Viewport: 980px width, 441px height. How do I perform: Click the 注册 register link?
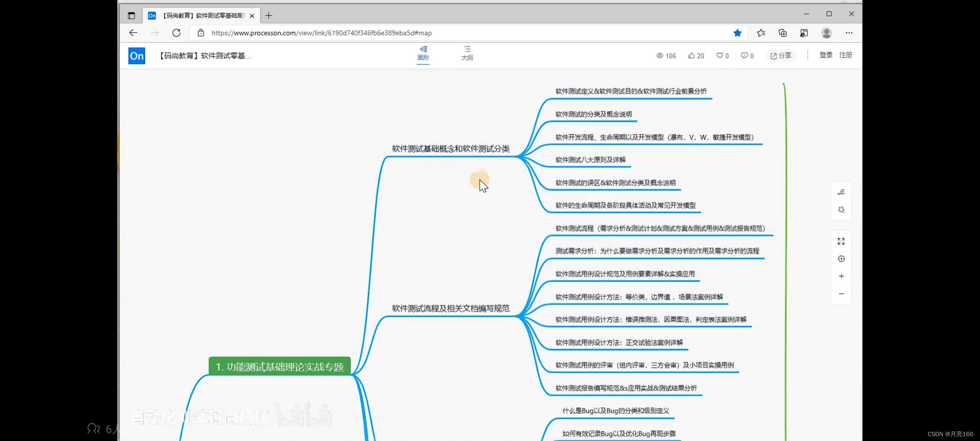click(846, 55)
